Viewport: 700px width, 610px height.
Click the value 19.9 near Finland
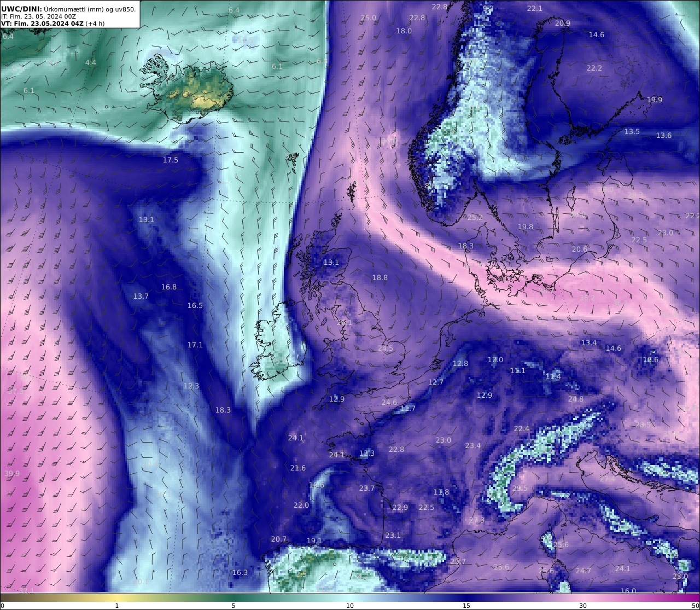point(655,100)
